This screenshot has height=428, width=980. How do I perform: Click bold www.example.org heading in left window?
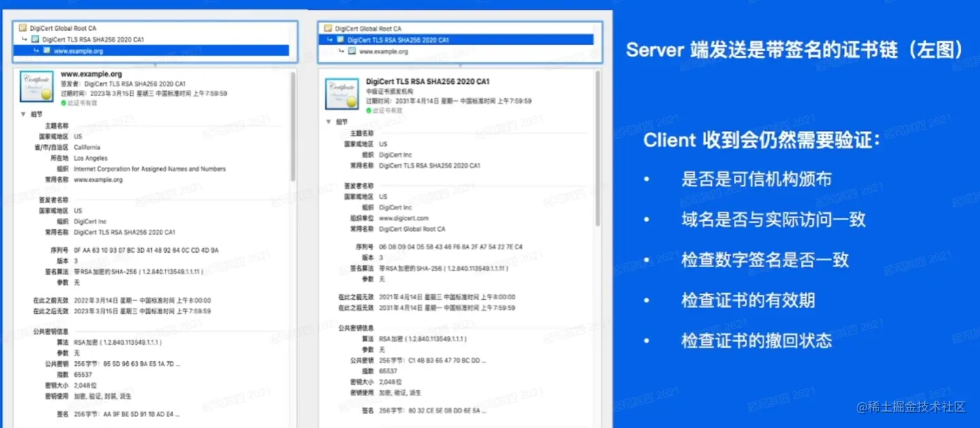91,74
